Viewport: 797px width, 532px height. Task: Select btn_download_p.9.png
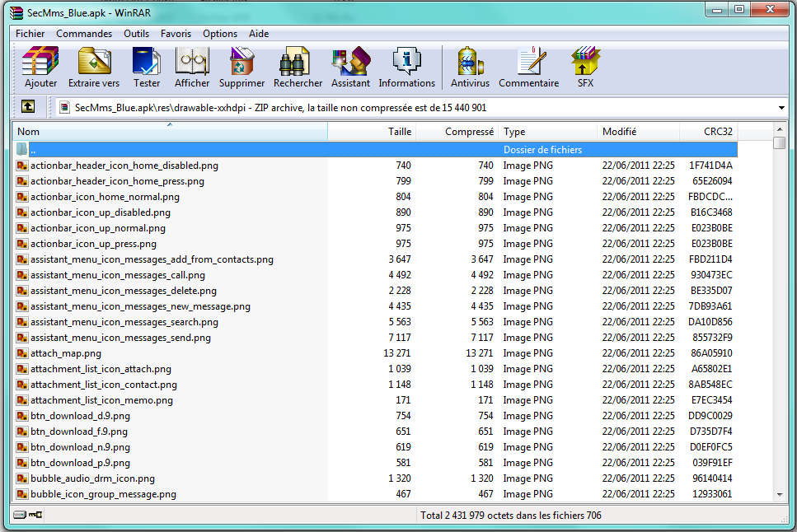coord(80,463)
